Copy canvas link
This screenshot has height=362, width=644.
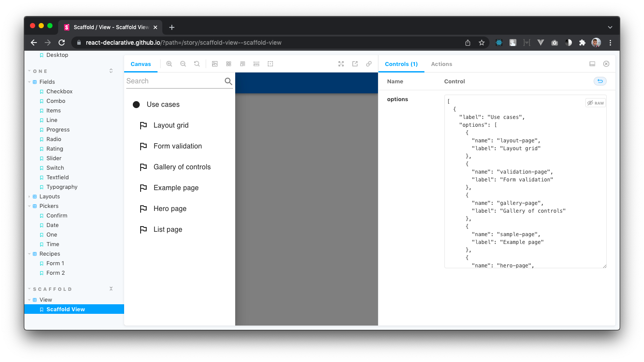coord(369,64)
